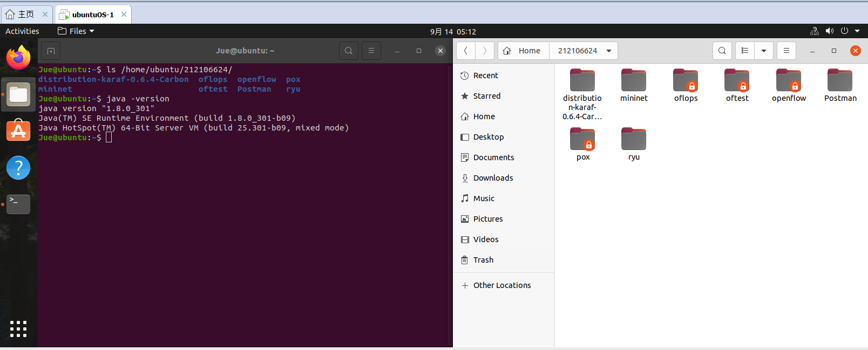This screenshot has height=350, width=868.
Task: Open the volume indicator
Action: (830, 31)
